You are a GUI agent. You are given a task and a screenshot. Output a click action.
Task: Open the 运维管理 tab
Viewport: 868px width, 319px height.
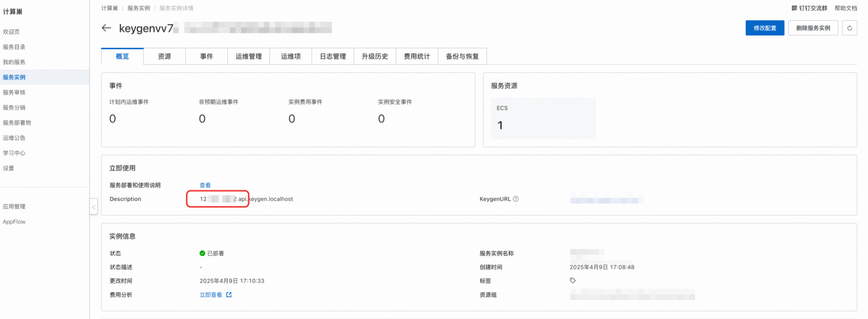click(249, 56)
